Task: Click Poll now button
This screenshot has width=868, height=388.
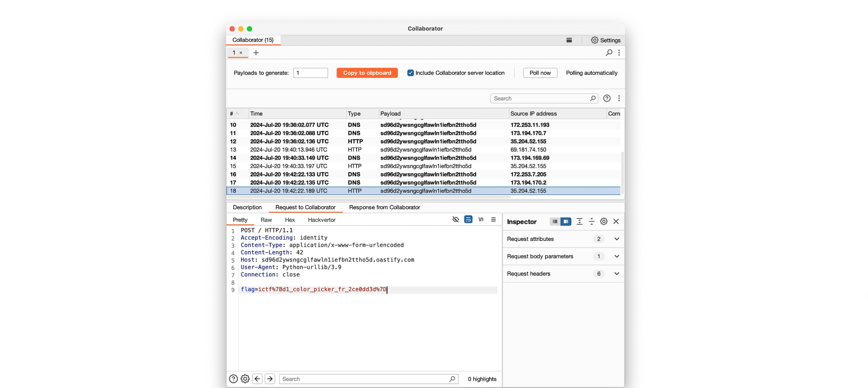Action: (540, 73)
